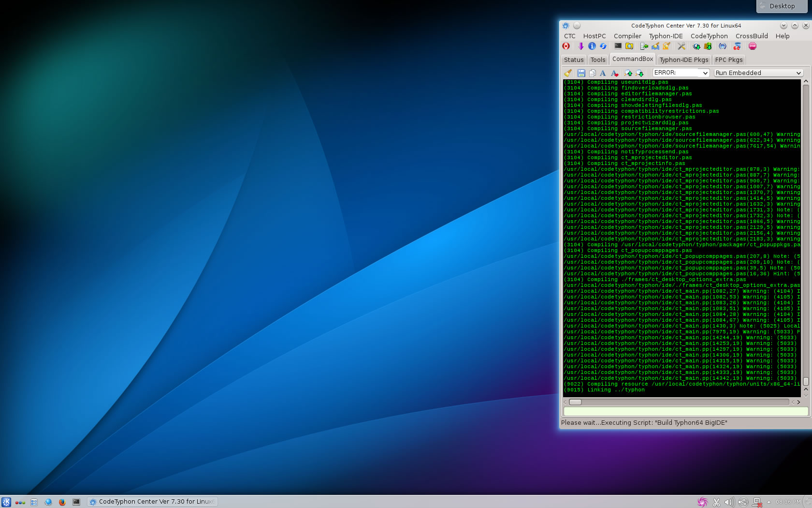Open the Help menu

783,36
